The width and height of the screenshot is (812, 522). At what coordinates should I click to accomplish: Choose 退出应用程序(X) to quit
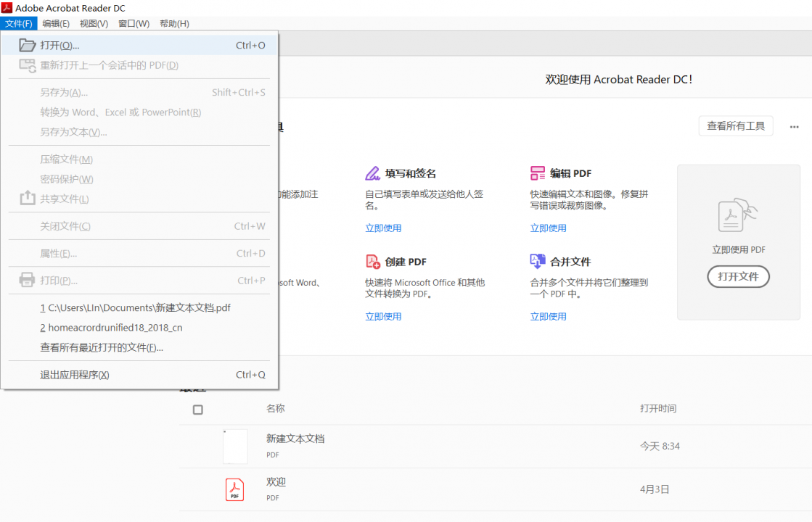tap(139, 375)
